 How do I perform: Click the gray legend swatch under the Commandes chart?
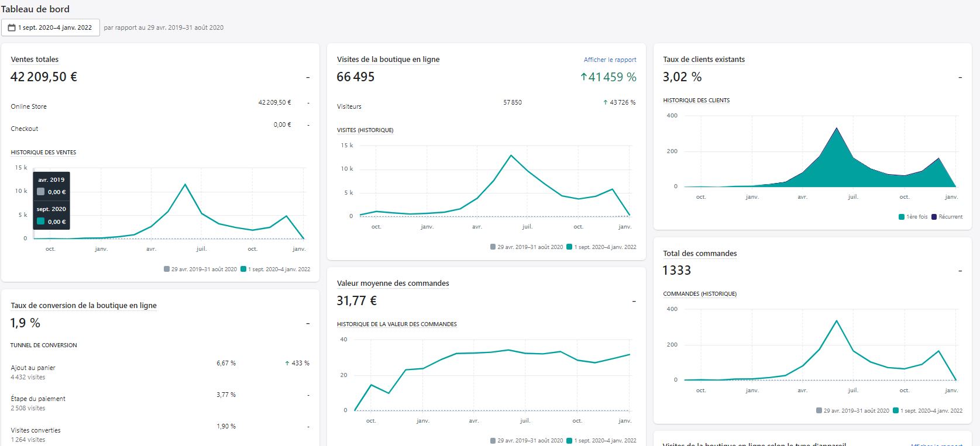click(x=819, y=410)
